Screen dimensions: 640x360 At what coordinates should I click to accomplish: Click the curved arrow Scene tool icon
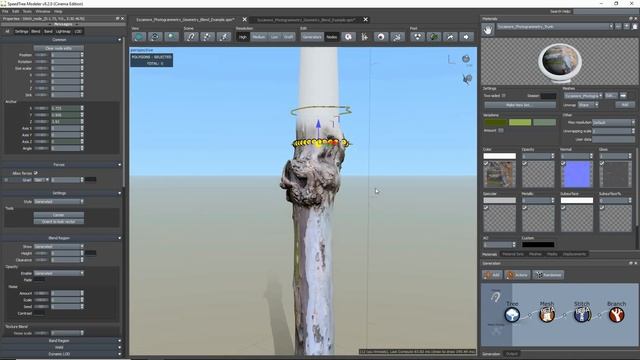pyautogui.click(x=191, y=37)
